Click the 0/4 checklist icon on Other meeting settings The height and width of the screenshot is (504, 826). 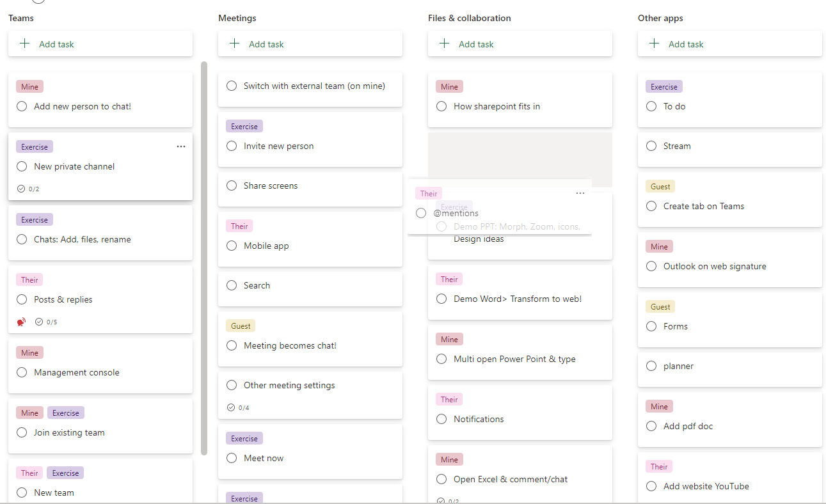pyautogui.click(x=231, y=407)
